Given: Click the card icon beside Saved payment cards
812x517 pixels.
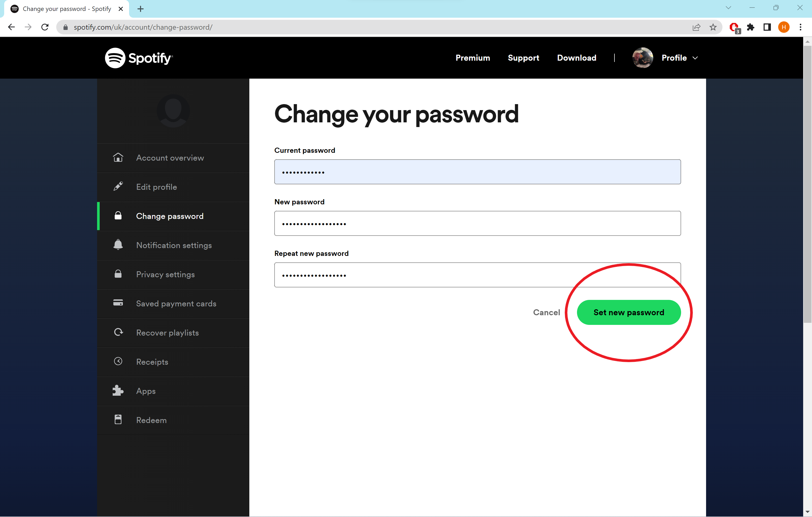Looking at the screenshot, I should pos(118,303).
